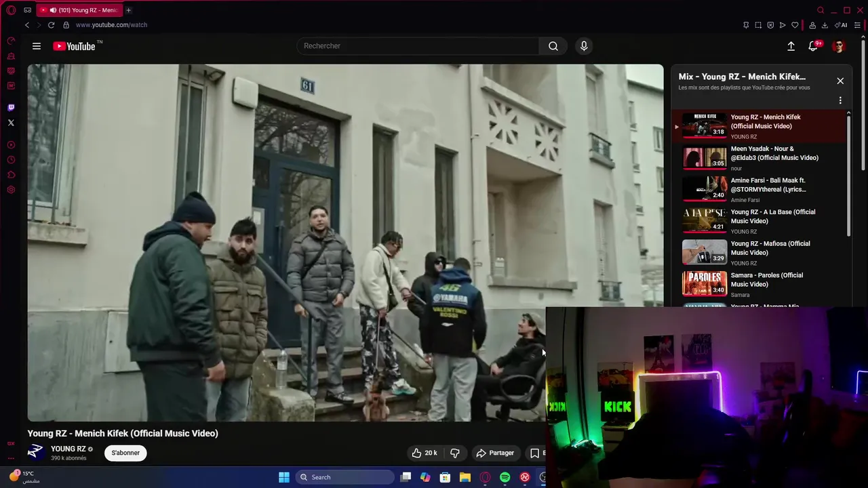This screenshot has height=488, width=868.
Task: Open the Opera GX main menu logo
Action: [11, 10]
